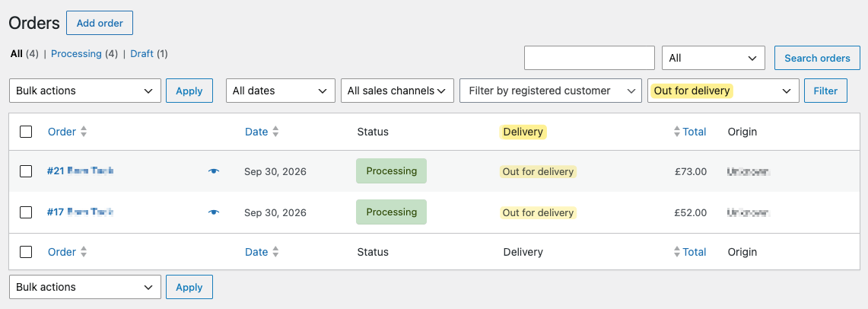The width and height of the screenshot is (868, 309).
Task: Open the search field type dropdown 'All'
Action: click(x=714, y=58)
